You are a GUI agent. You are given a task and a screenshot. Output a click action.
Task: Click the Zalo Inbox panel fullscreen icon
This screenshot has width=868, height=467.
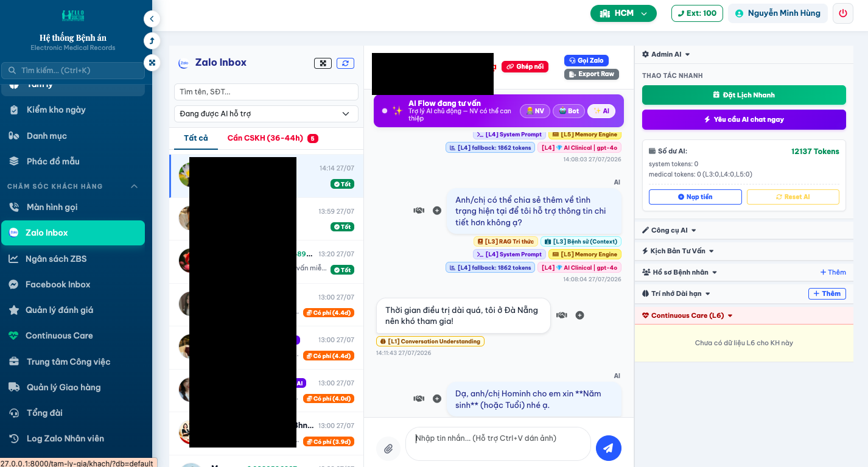tap(323, 63)
